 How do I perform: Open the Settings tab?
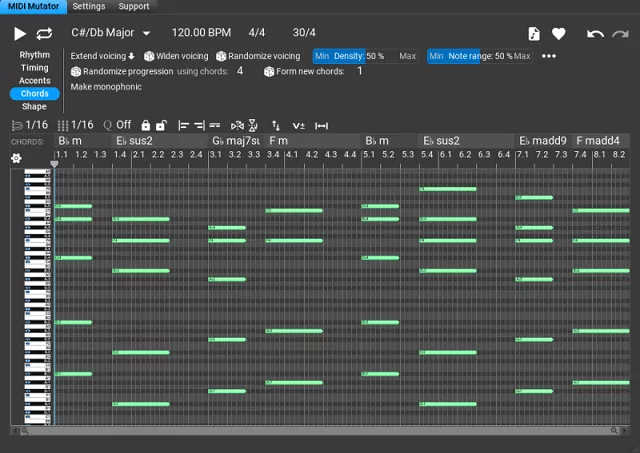click(88, 6)
